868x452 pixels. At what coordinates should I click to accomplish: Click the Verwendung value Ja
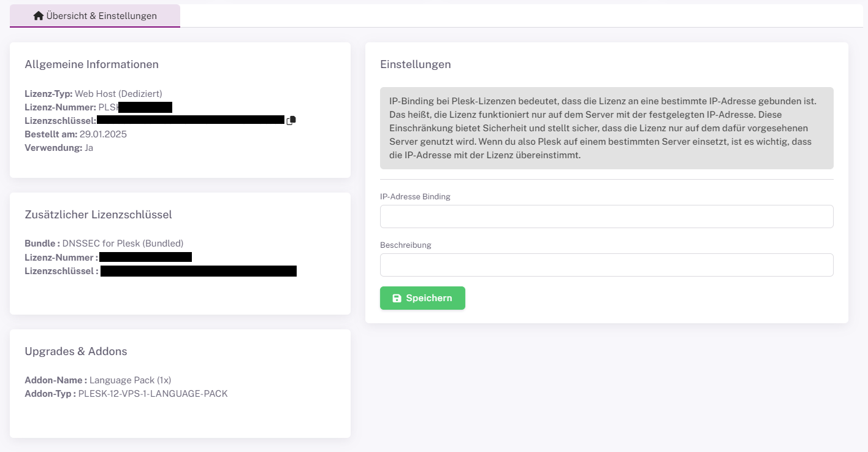point(89,148)
